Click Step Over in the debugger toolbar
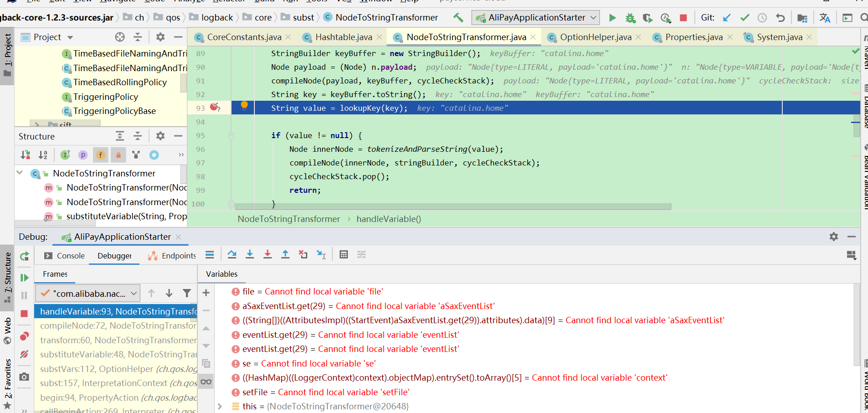 [x=232, y=254]
